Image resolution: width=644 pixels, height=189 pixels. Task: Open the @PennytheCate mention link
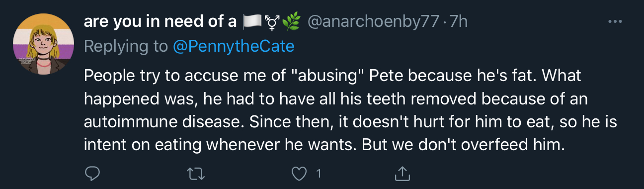[x=234, y=46]
